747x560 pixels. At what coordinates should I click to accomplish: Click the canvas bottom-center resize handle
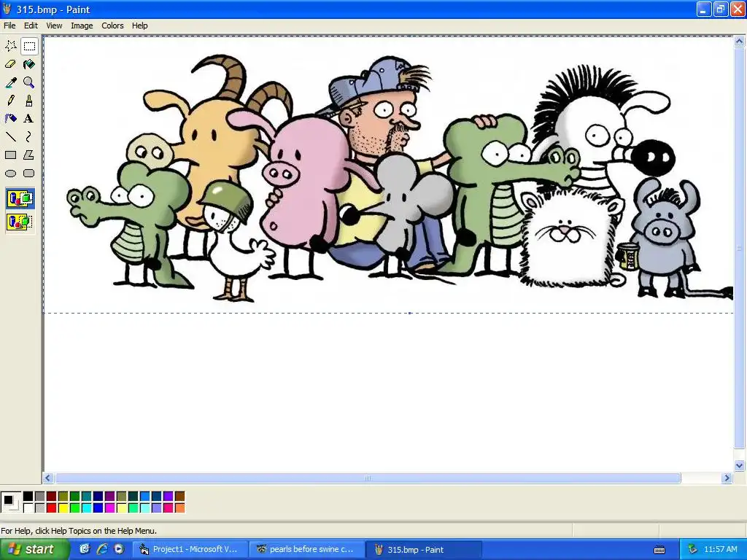pos(410,313)
